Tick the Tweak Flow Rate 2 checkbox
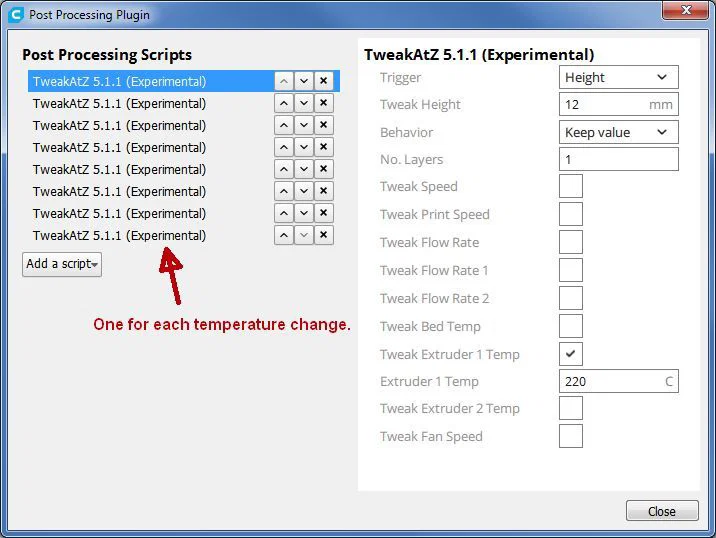716x538 pixels. pos(571,298)
